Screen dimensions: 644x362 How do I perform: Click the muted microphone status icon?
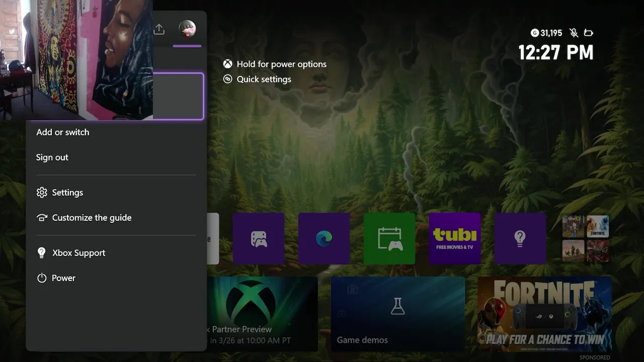574,33
